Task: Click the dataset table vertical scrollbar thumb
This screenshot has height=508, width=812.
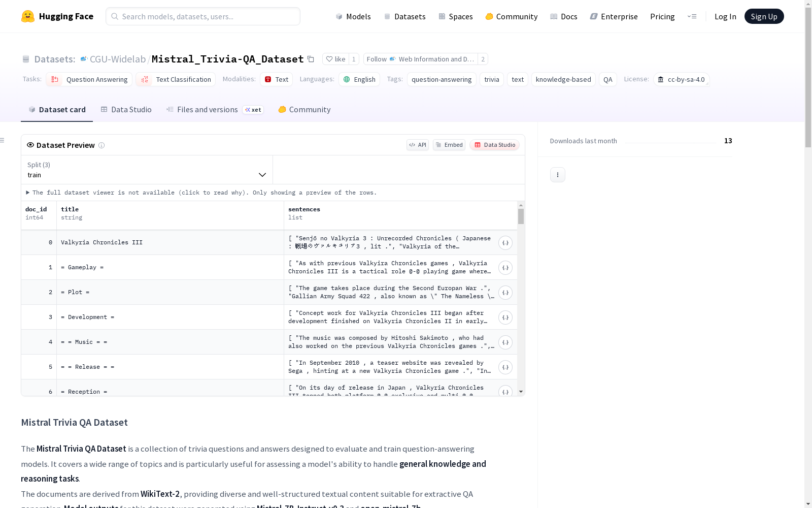Action: [x=521, y=216]
